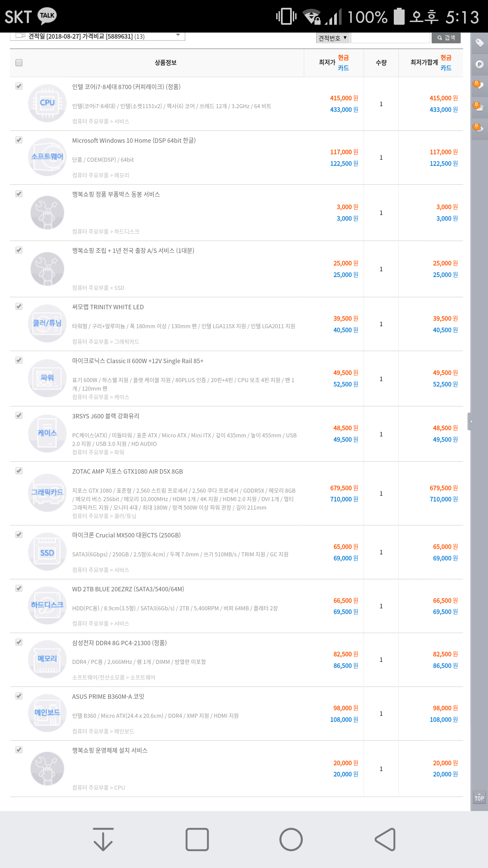Tap the 메인보드 category icon

[47, 713]
